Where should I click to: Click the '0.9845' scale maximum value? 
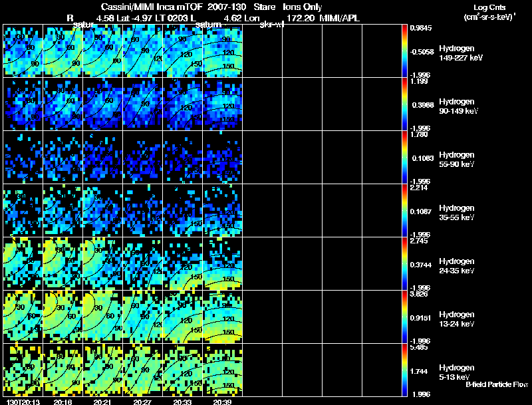click(x=421, y=28)
